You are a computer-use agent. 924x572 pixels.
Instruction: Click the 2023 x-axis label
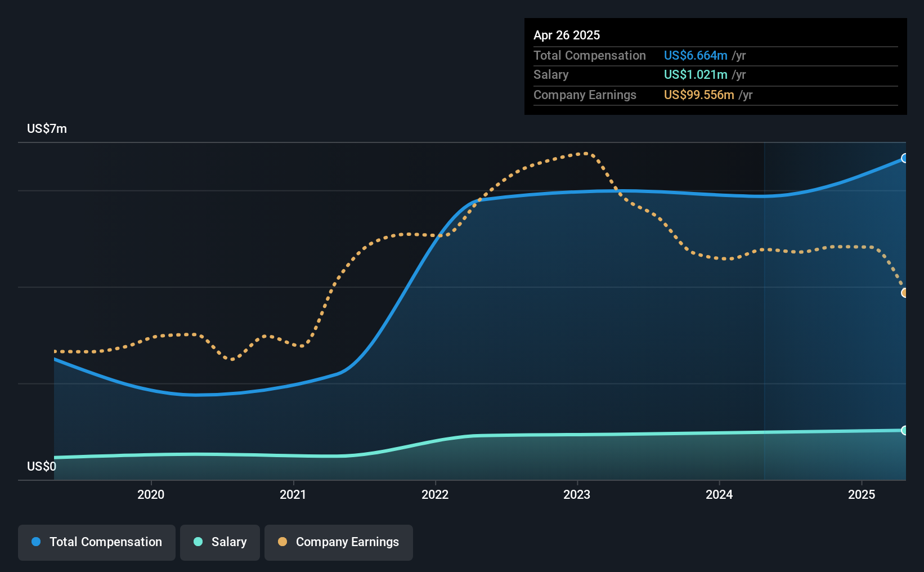point(577,494)
